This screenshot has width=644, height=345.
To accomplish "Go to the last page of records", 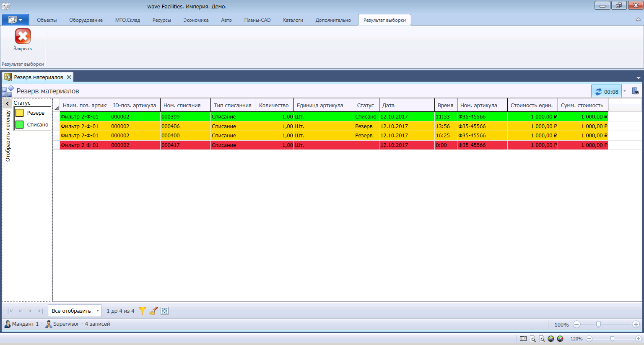I will click(40, 311).
